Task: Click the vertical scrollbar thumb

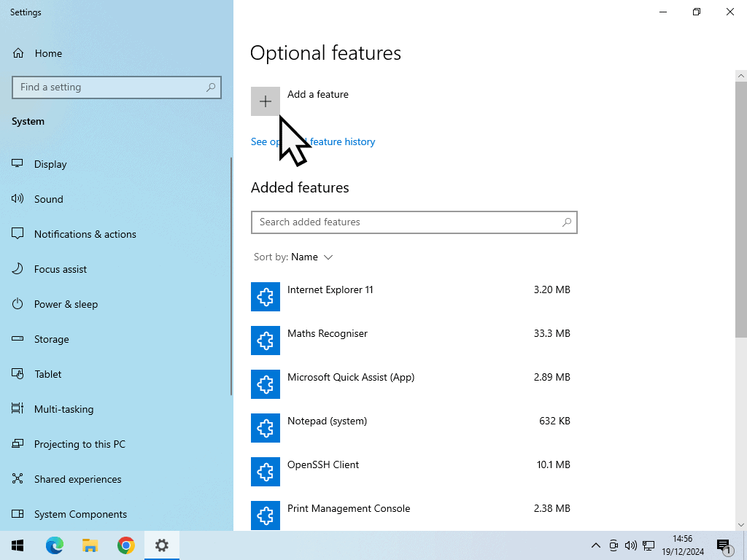Action: pyautogui.click(x=741, y=209)
